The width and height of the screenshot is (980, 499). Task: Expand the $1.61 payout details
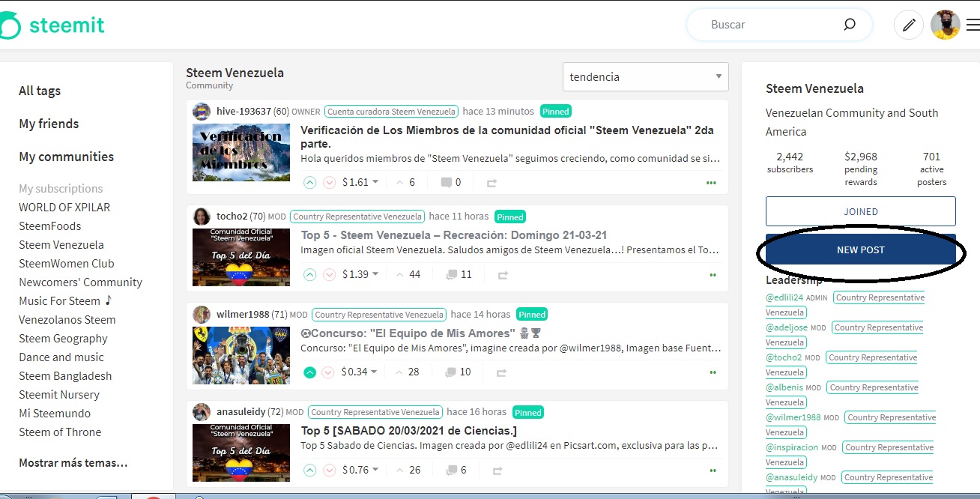tap(360, 182)
